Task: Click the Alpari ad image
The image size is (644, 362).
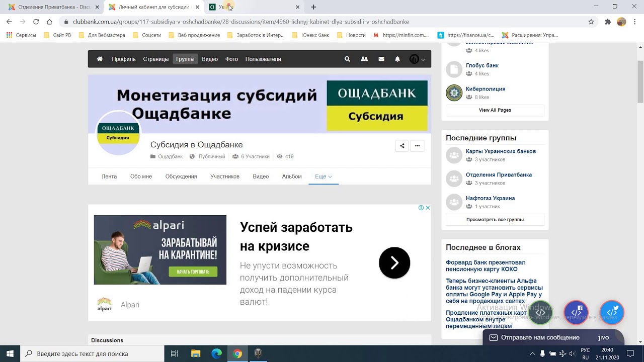Action: [x=160, y=250]
